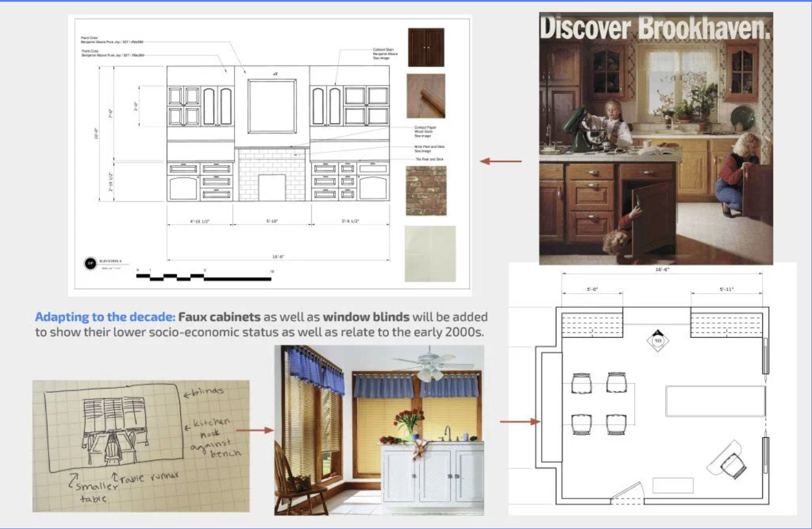812x529 pixels.
Task: Select the bold 'Faux cabinets' text
Action: point(219,317)
